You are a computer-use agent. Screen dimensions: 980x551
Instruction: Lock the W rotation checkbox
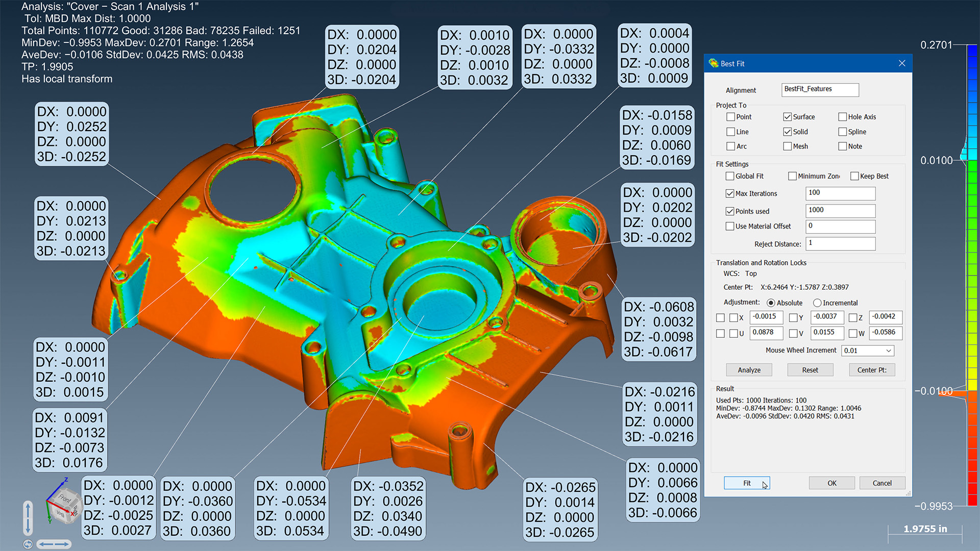click(x=853, y=334)
